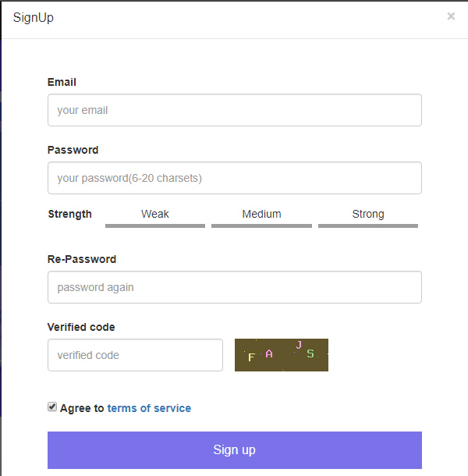Refresh the captcha image
Image resolution: width=468 pixels, height=476 pixels.
pos(281,355)
